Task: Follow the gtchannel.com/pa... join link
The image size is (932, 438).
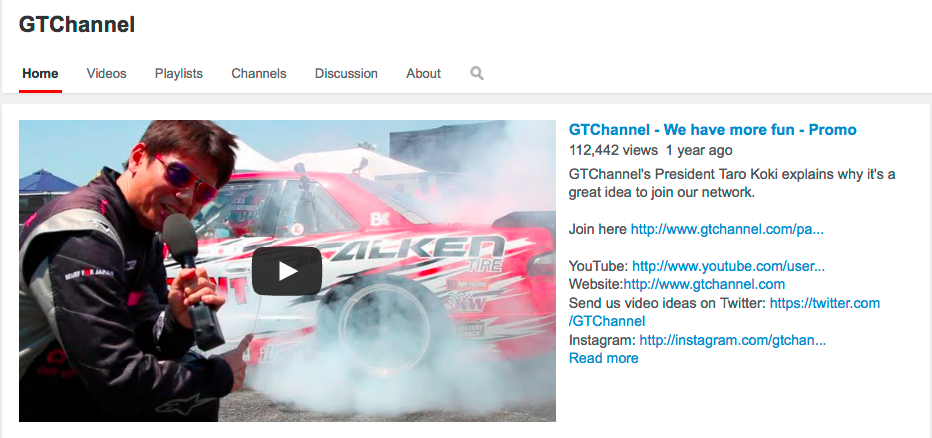Action: coord(727,229)
